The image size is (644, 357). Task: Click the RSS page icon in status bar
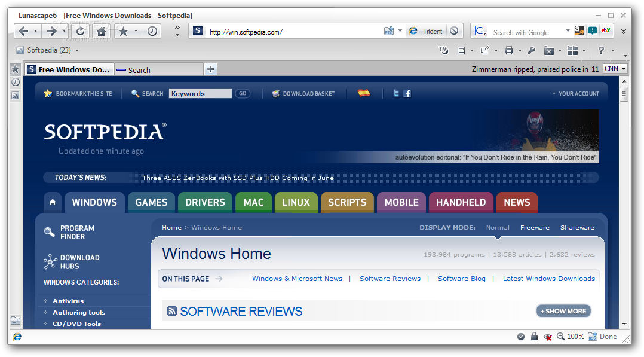click(x=592, y=337)
